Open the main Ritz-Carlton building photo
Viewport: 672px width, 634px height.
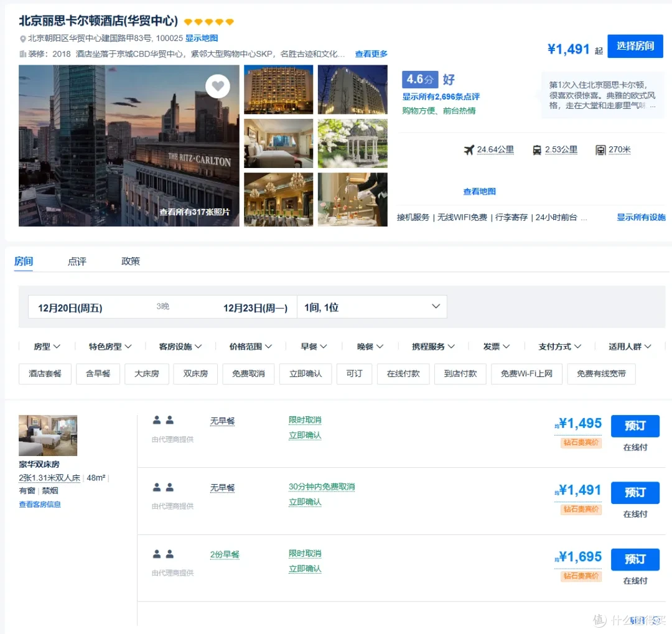click(x=129, y=146)
